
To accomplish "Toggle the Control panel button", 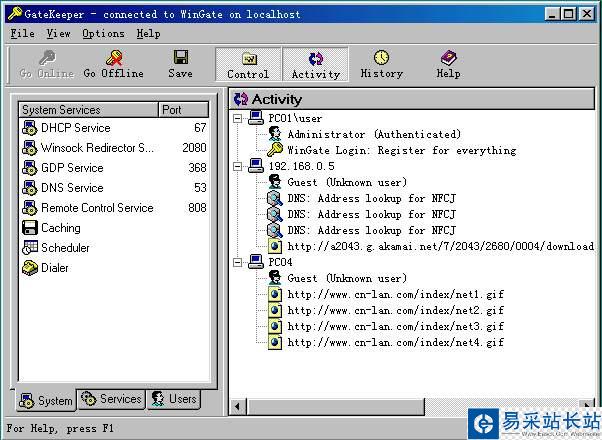I will tap(248, 64).
